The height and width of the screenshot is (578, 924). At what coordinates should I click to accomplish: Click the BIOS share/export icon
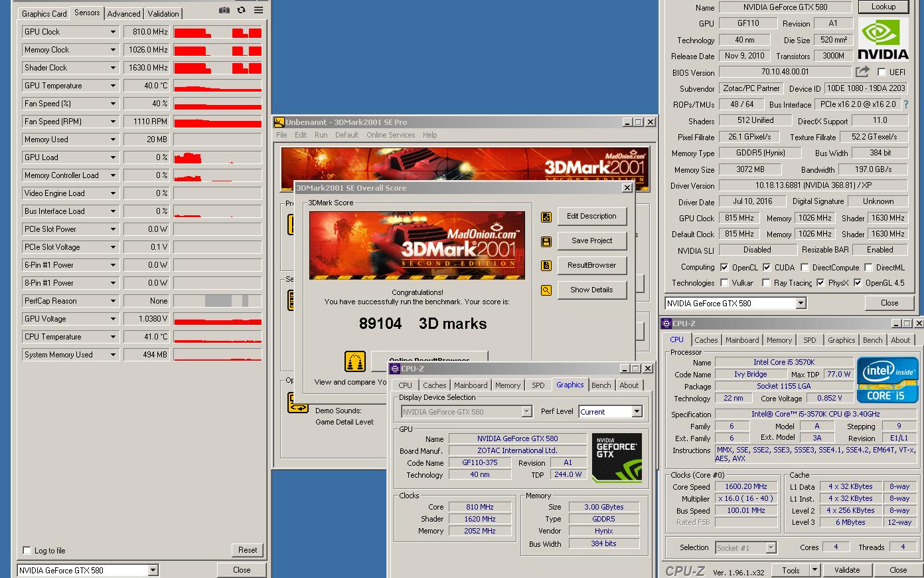(862, 72)
